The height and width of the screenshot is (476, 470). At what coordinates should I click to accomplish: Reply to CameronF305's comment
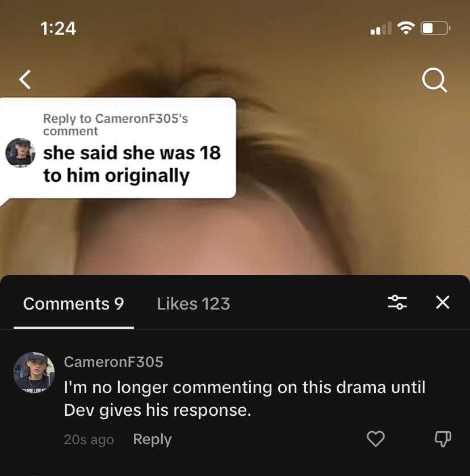[152, 439]
